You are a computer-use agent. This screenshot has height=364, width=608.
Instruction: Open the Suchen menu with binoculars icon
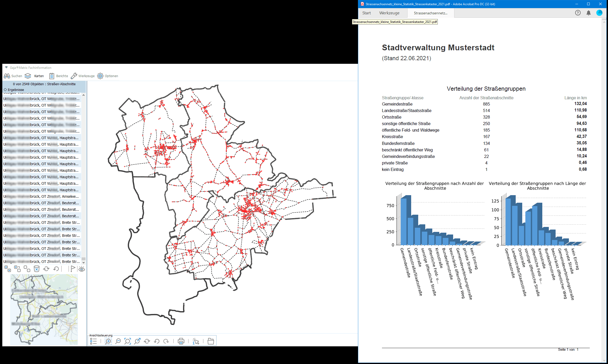click(x=13, y=76)
